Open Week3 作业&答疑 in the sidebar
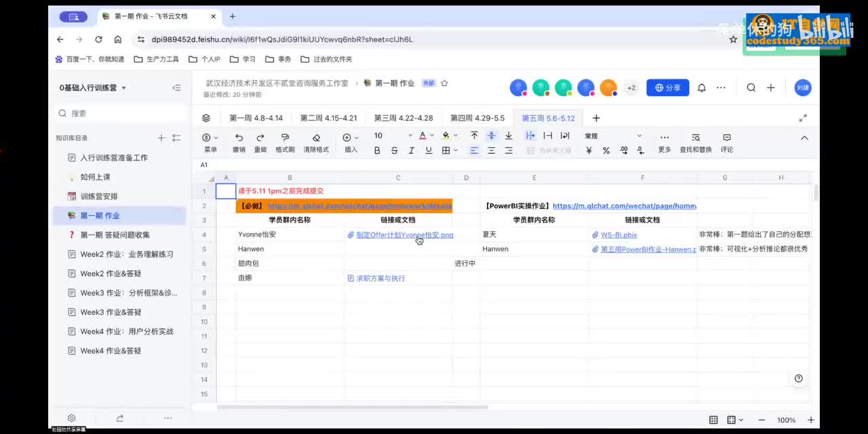The width and height of the screenshot is (868, 434). pos(111,312)
